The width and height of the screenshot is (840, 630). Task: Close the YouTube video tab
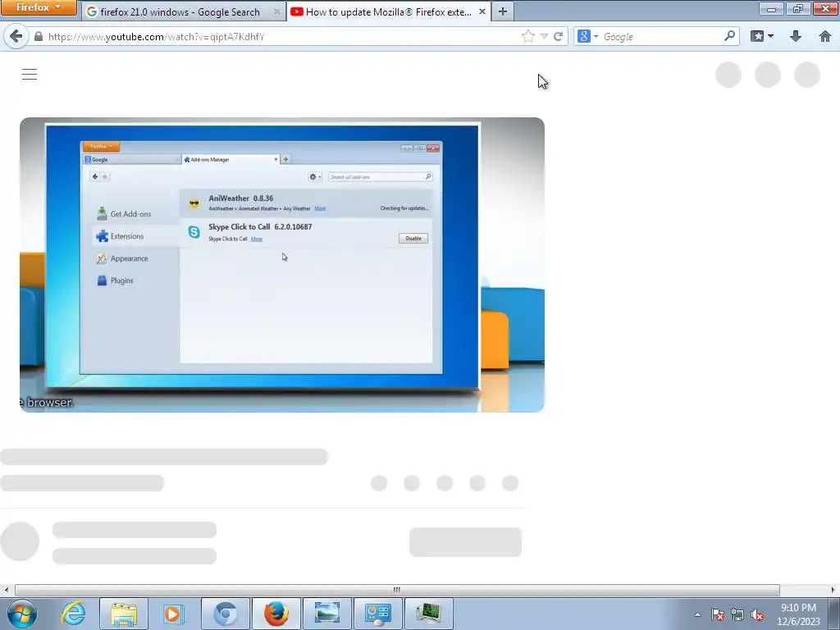coord(482,11)
